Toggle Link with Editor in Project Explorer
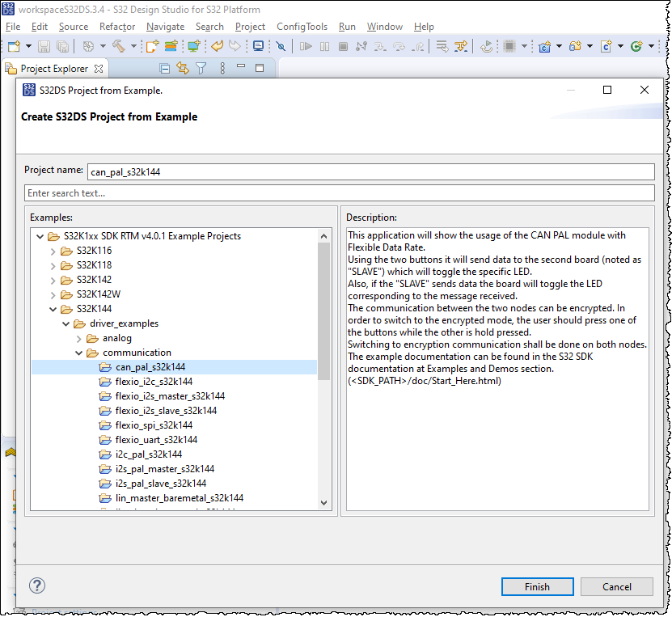 [183, 68]
